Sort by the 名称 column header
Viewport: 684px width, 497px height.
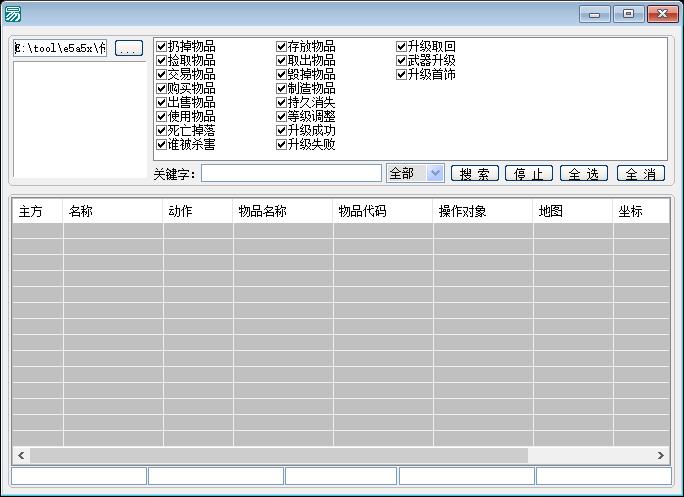click(113, 211)
